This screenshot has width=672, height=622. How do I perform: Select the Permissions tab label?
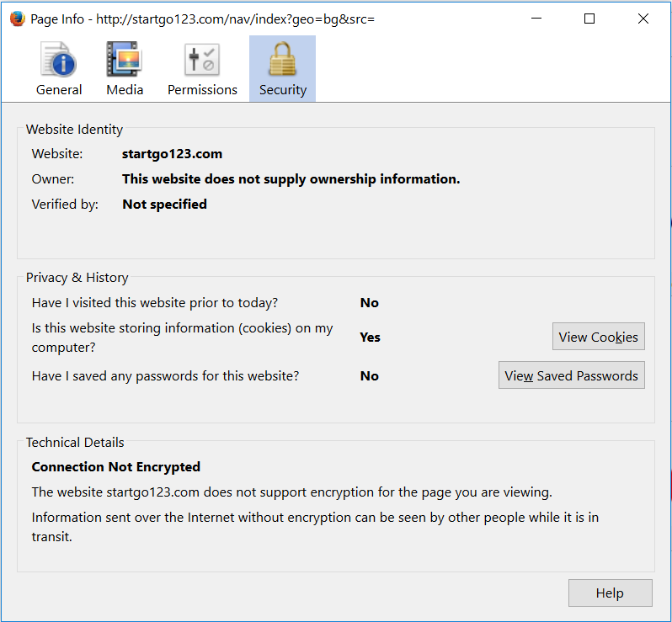(202, 90)
